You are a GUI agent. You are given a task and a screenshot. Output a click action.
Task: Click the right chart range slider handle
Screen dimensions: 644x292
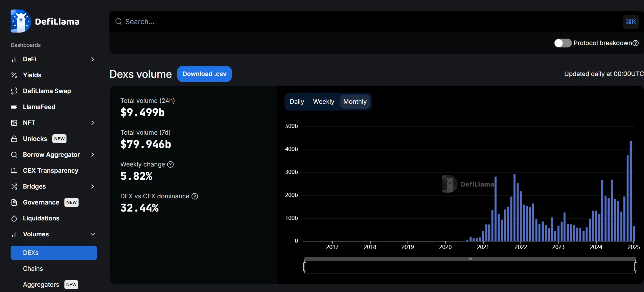tap(635, 267)
